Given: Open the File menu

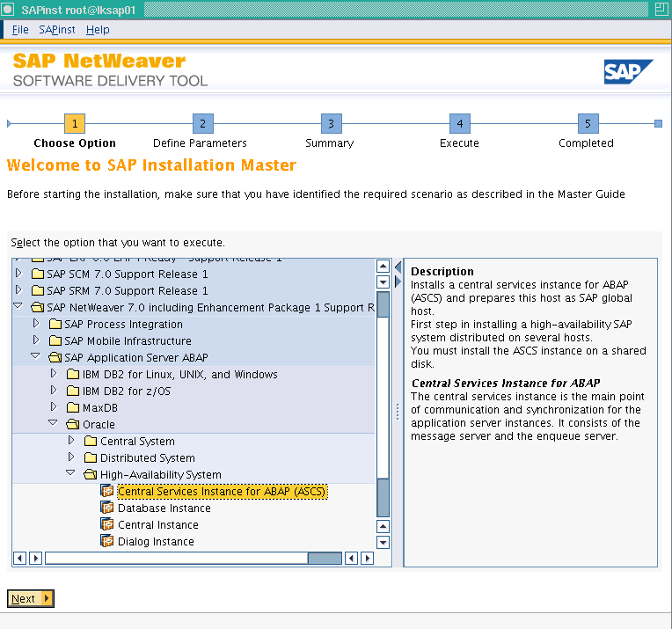Looking at the screenshot, I should [x=20, y=30].
